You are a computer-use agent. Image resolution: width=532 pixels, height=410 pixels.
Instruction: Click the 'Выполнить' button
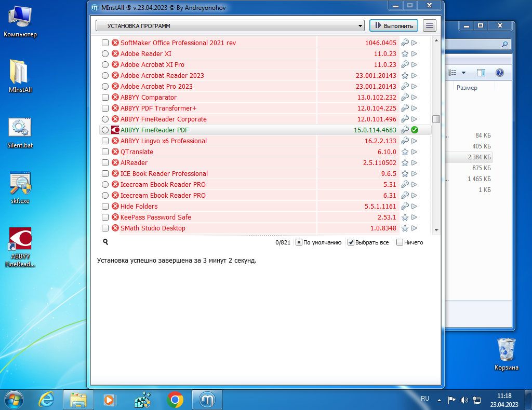[394, 26]
